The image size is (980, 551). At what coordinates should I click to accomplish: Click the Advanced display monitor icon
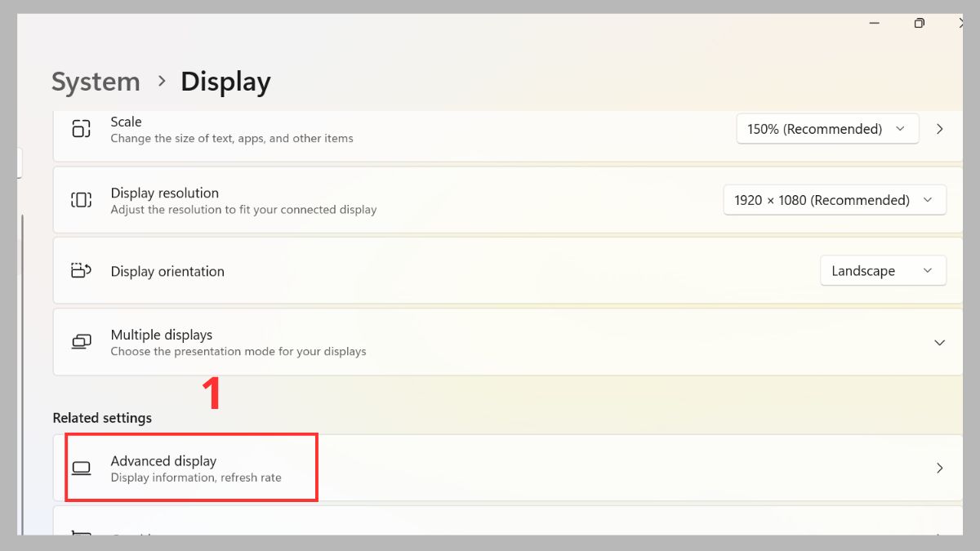pos(82,468)
